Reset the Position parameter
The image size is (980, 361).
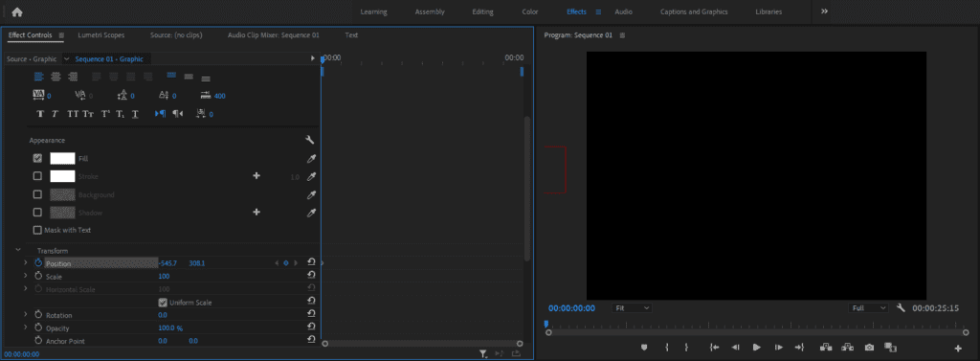click(311, 262)
